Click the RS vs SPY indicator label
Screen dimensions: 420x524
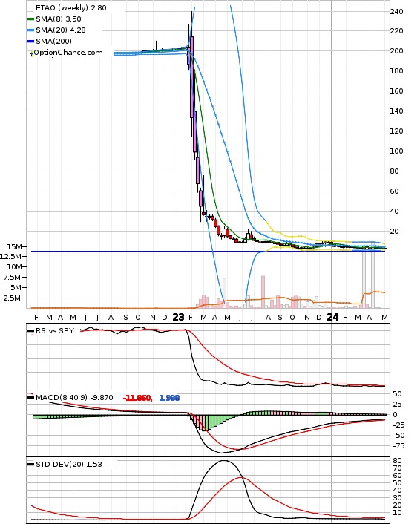(55, 330)
